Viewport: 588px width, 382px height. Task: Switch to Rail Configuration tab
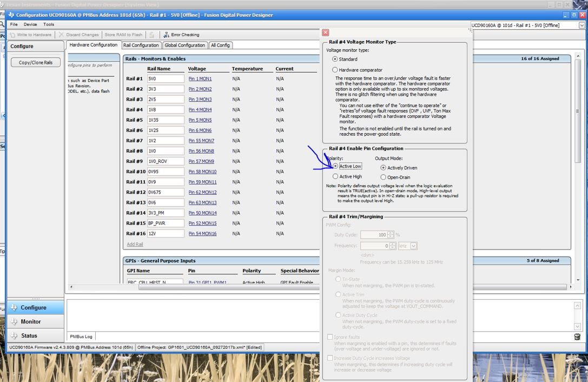point(141,45)
